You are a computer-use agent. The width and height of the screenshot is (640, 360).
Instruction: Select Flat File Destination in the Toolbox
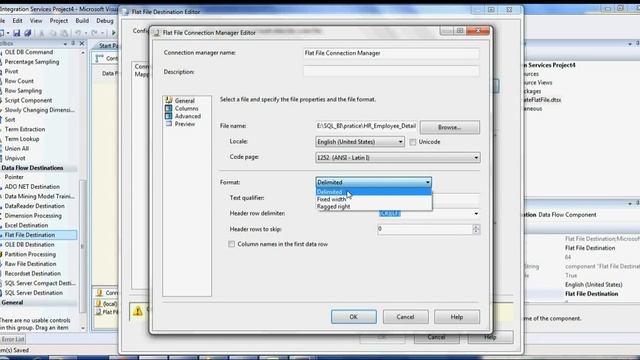38,235
